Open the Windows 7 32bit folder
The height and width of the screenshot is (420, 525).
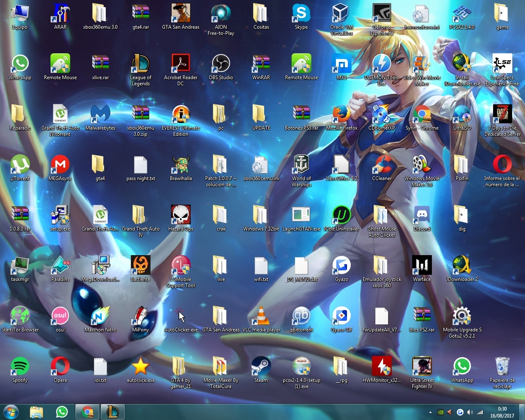pyautogui.click(x=261, y=215)
